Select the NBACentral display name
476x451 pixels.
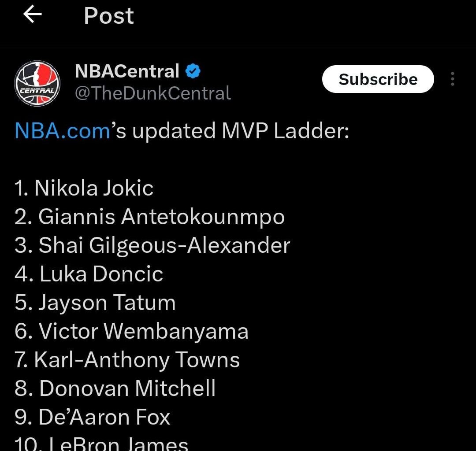(x=126, y=70)
